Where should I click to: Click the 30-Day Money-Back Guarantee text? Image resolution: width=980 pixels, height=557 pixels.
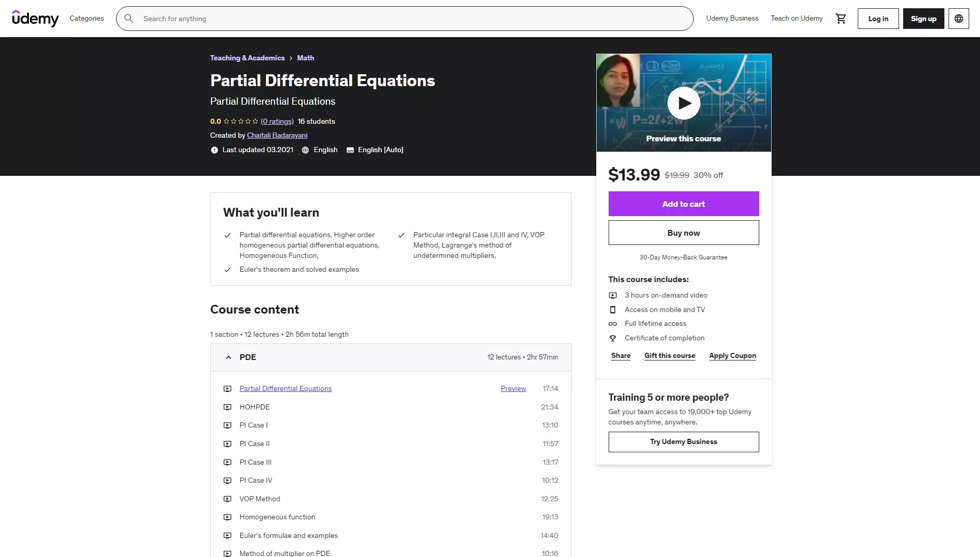(683, 257)
